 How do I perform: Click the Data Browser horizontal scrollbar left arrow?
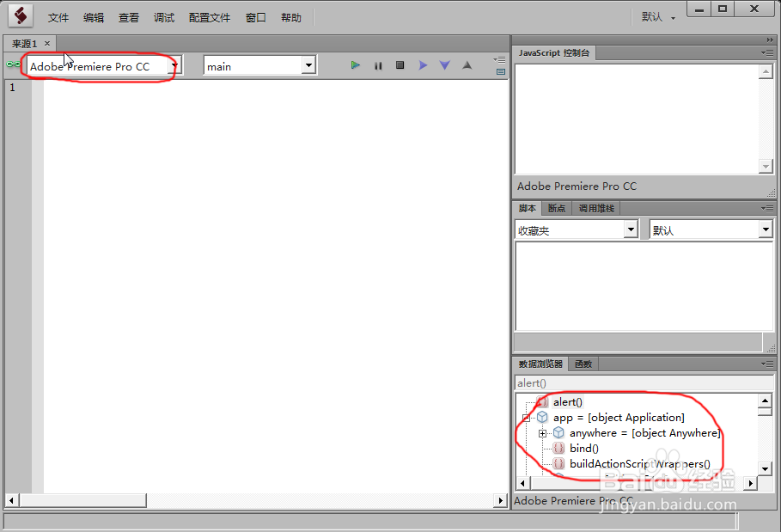(522, 483)
